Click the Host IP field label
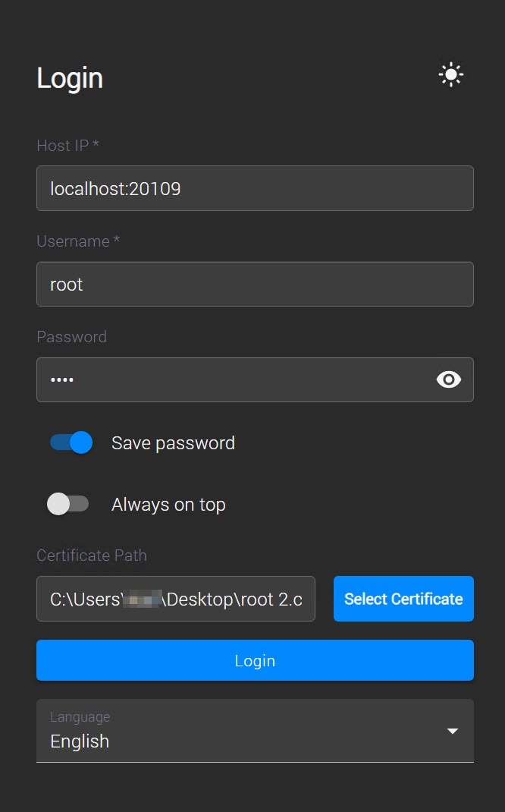The image size is (505, 812). (67, 146)
